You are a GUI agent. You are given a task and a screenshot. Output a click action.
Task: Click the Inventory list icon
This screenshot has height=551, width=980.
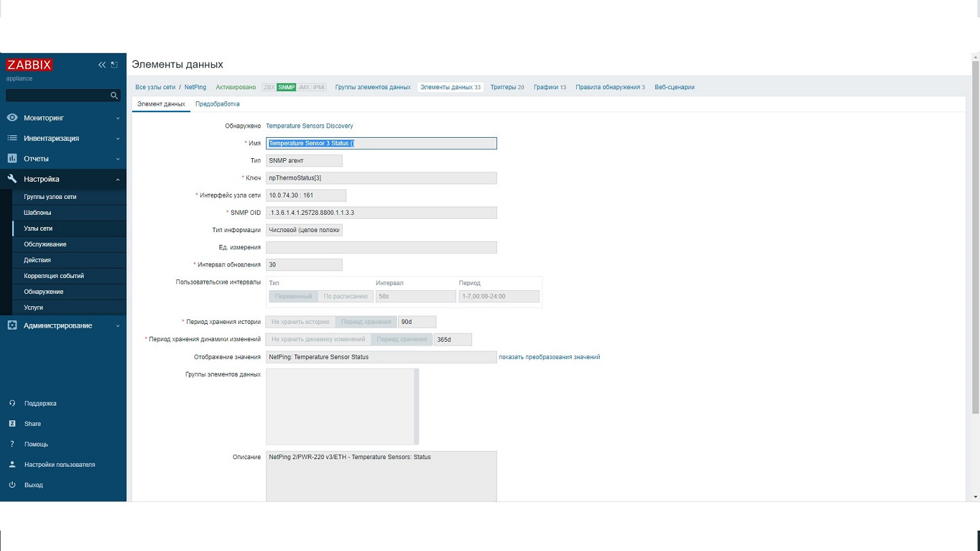[x=12, y=138]
